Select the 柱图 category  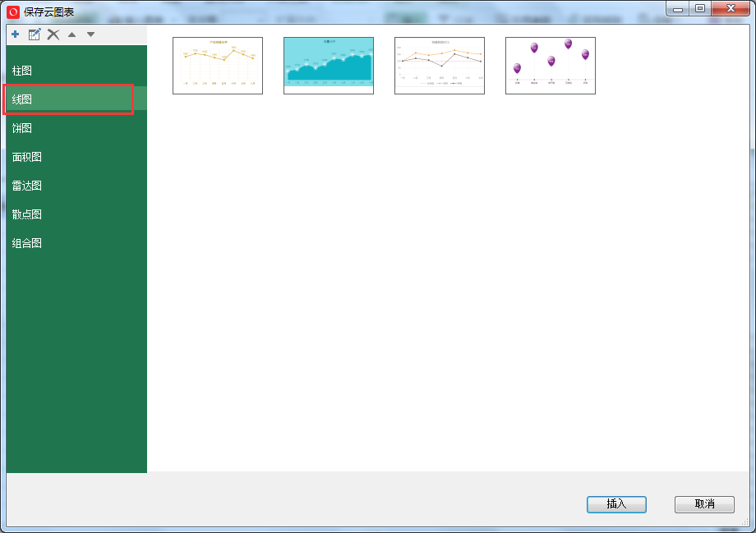tap(76, 71)
